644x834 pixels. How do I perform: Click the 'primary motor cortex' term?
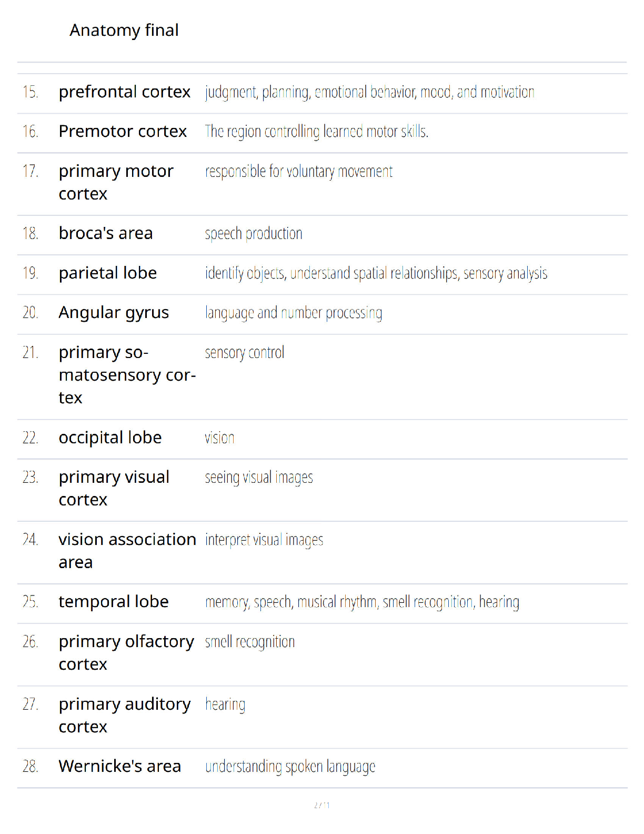(x=116, y=183)
